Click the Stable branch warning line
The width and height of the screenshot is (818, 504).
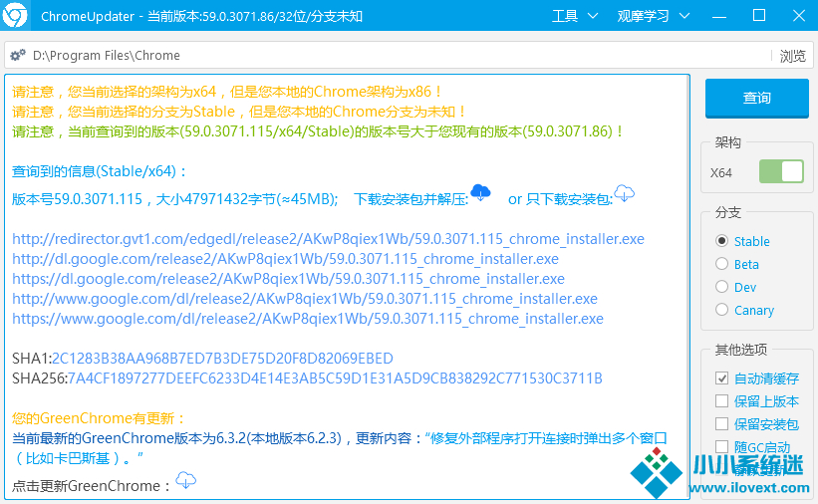pyautogui.click(x=239, y=112)
